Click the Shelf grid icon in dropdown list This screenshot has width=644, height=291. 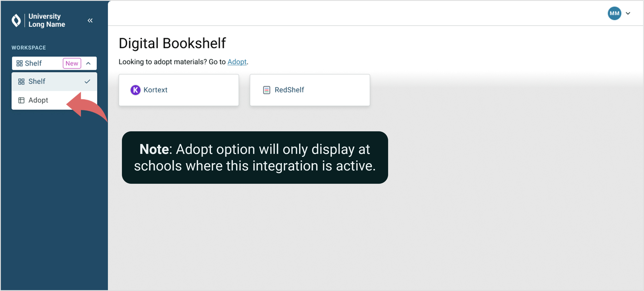click(22, 81)
